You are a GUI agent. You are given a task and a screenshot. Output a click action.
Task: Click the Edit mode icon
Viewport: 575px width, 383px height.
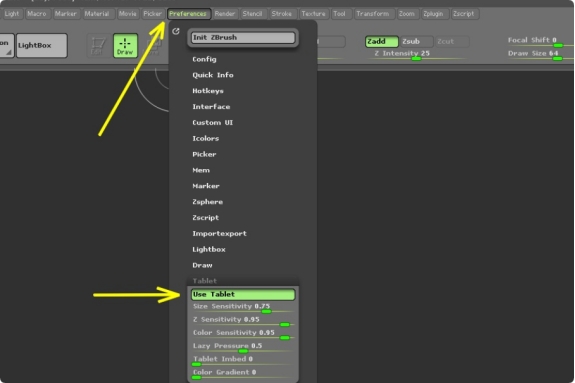(x=97, y=46)
